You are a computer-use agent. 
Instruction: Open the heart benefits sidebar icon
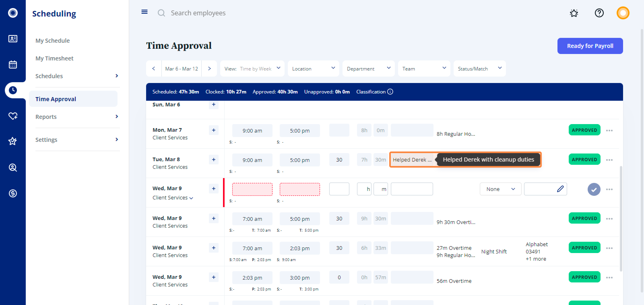[x=13, y=116]
